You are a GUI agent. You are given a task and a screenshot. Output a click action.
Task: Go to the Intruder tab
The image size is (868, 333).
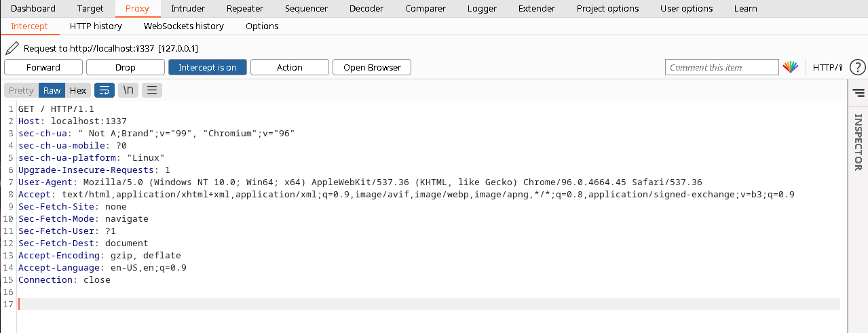tap(188, 8)
